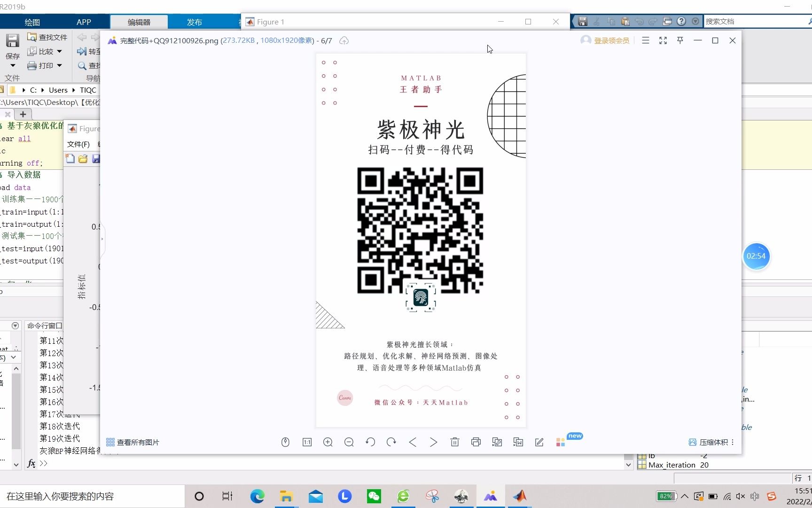This screenshot has width=812, height=508.
Task: Open 文件(F) menu in Figure window
Action: 78,144
